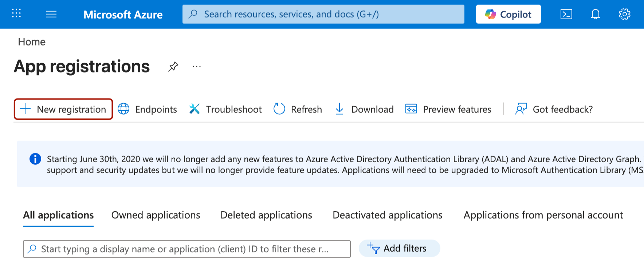Click New registration button
Viewport: 644px width, 280px height.
coord(63,109)
